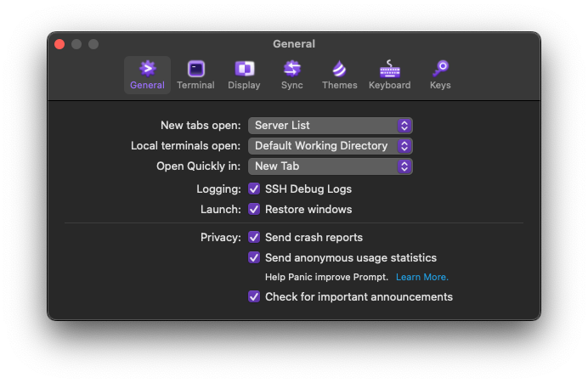Select the Open Quickly in label

198,166
